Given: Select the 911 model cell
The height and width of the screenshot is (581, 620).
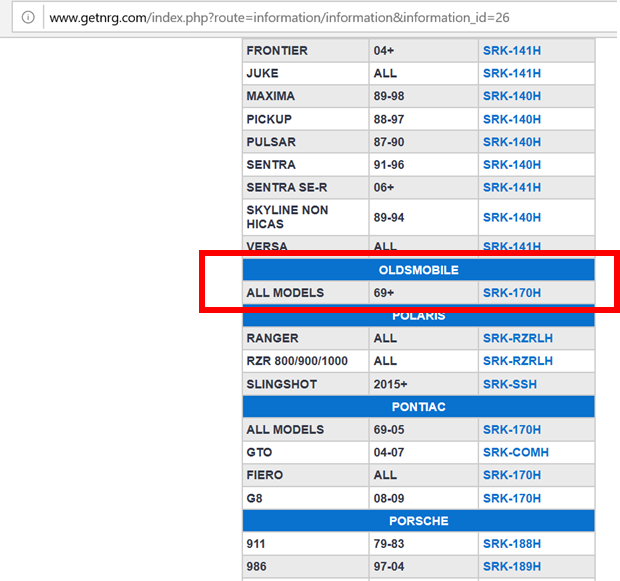Looking at the screenshot, I should (306, 544).
